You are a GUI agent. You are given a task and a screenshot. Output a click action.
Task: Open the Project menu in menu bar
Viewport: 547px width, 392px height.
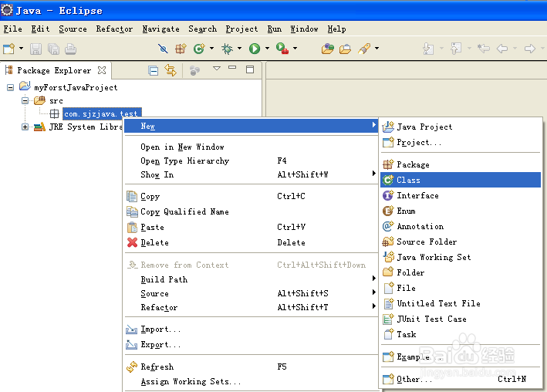pyautogui.click(x=241, y=29)
